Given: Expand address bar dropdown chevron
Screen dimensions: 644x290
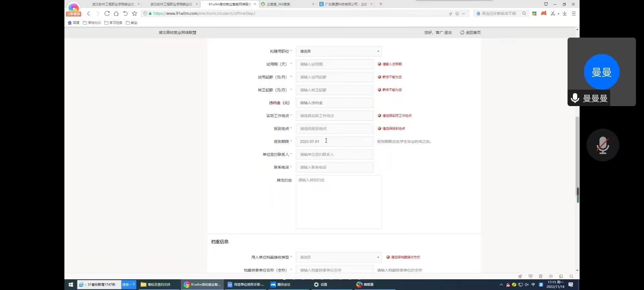Looking at the screenshot, I should pos(464,14).
